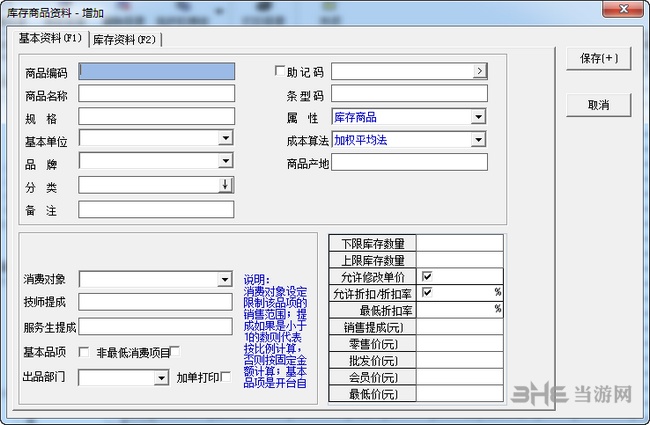Click the 最低折扣率 value cell
650x425 pixels.
(x=460, y=310)
